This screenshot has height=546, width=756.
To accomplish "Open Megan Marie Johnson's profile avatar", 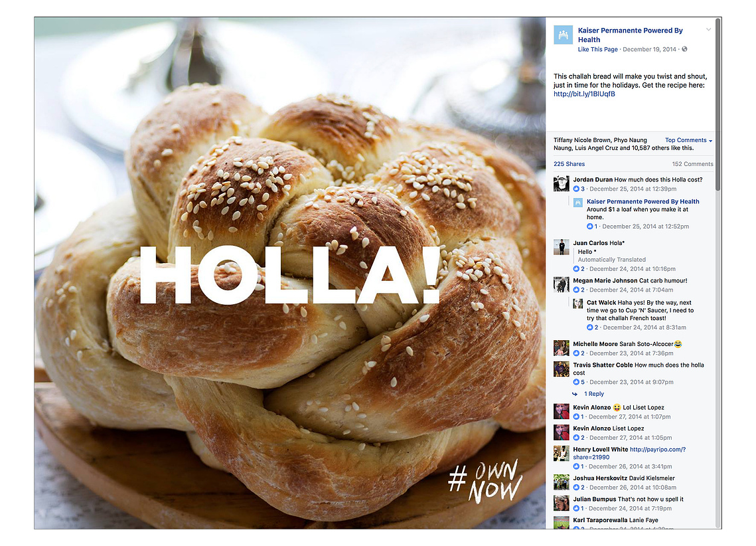I will point(562,284).
